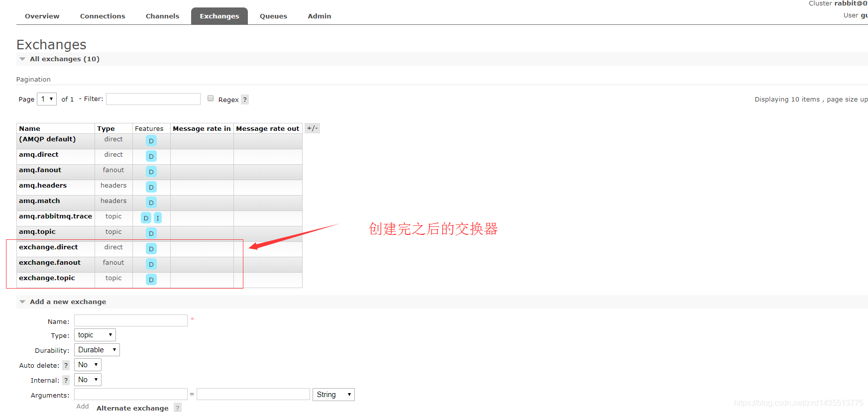
Task: Click the D badge for exchange.topic
Action: click(151, 280)
